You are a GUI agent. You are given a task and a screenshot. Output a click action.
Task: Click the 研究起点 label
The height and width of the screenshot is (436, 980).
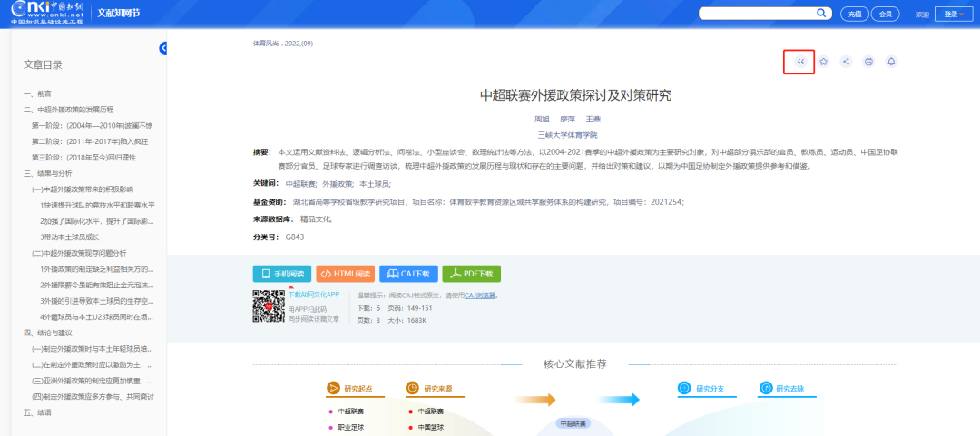click(358, 389)
